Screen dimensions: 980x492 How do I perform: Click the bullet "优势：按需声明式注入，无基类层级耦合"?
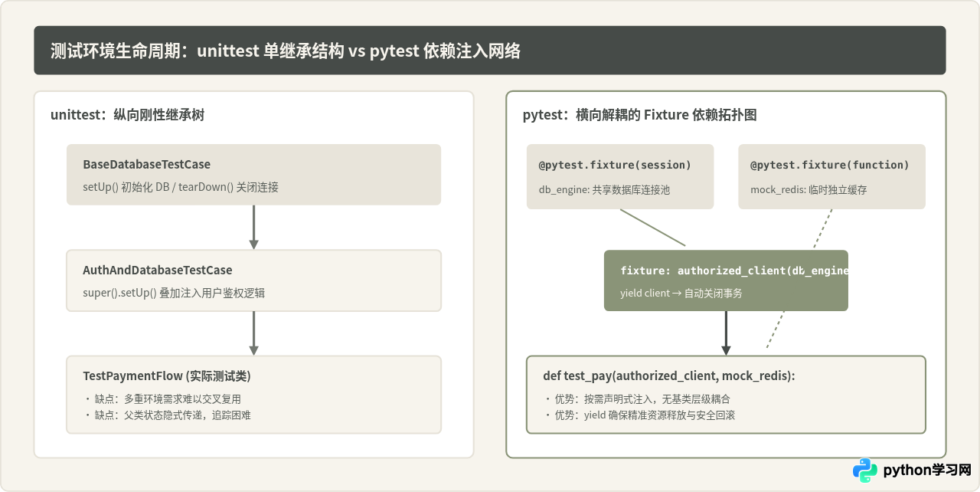tap(637, 399)
